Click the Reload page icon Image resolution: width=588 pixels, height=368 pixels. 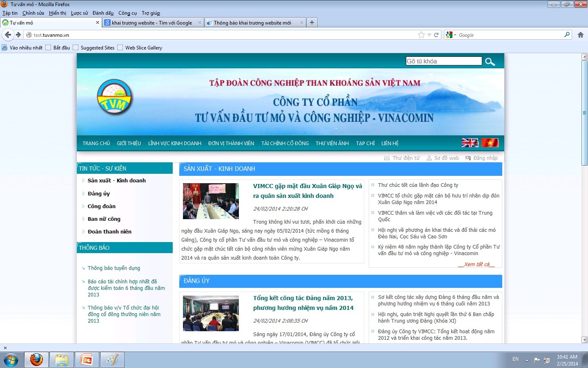[436, 35]
